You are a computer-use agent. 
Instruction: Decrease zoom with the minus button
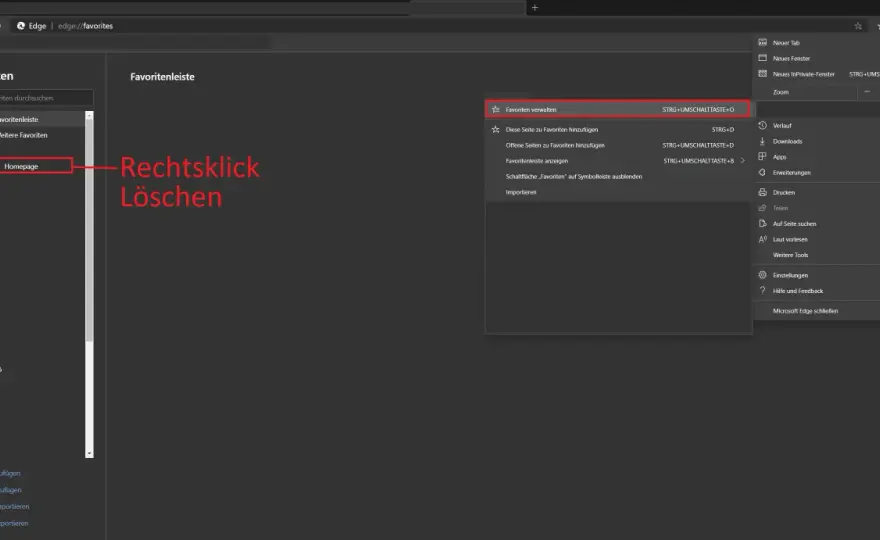pyautogui.click(x=867, y=91)
